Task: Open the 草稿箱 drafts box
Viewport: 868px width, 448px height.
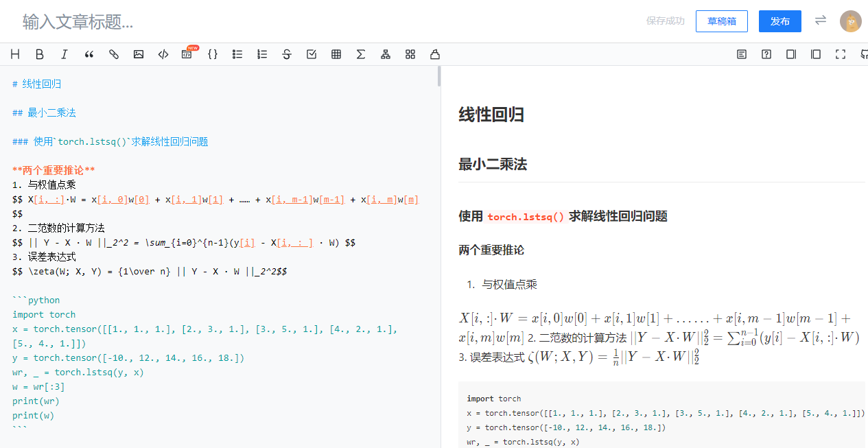Action: [722, 21]
